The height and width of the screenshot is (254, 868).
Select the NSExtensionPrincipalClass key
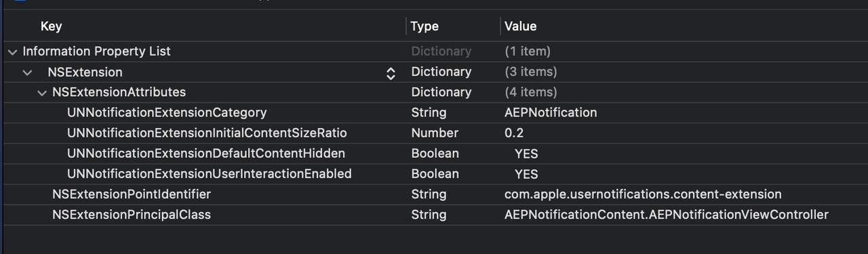point(132,214)
